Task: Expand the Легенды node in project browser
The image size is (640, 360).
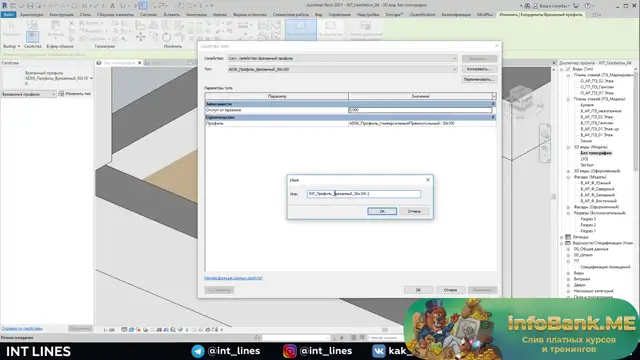Action: [562, 237]
